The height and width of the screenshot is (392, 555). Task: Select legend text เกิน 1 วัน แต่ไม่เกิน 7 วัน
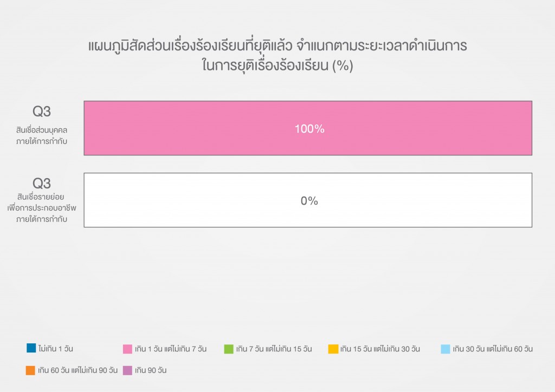click(171, 349)
